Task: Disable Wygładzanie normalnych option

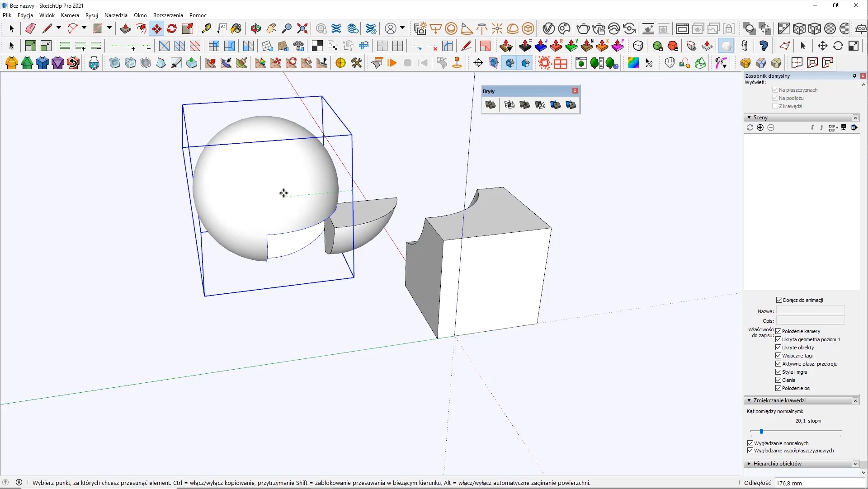Action: (750, 443)
